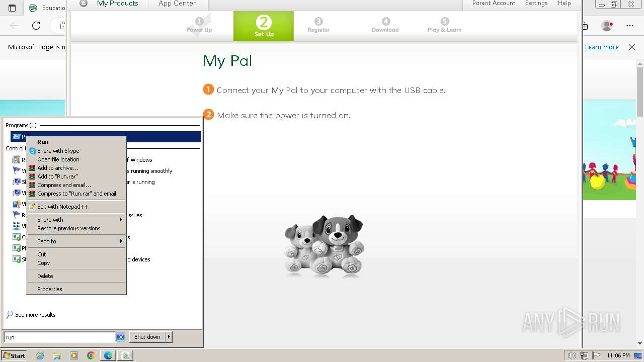Image resolution: width=644 pixels, height=362 pixels.
Task: Click See more results link
Action: [x=35, y=315]
